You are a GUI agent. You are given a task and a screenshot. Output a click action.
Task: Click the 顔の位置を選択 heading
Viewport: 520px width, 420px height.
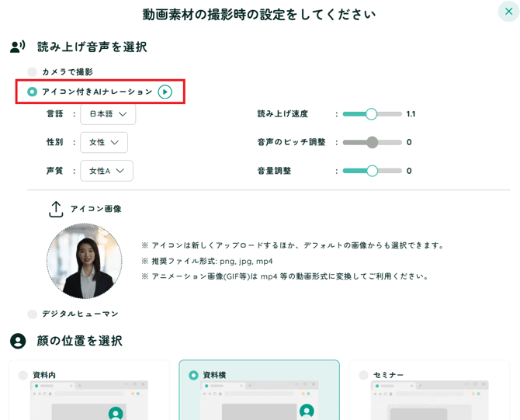[80, 341]
